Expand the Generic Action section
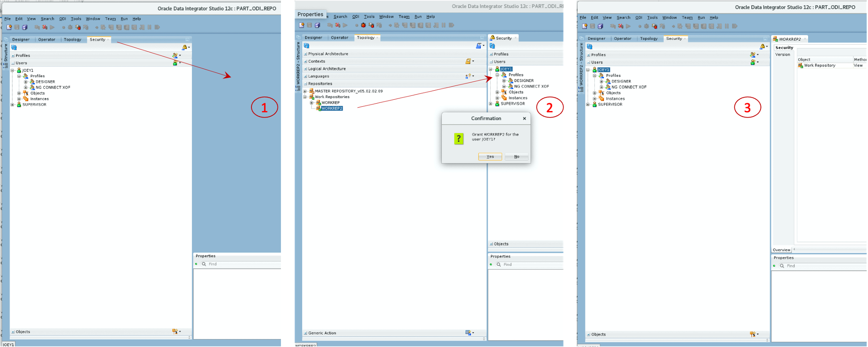This screenshot has width=868, height=347. point(306,333)
